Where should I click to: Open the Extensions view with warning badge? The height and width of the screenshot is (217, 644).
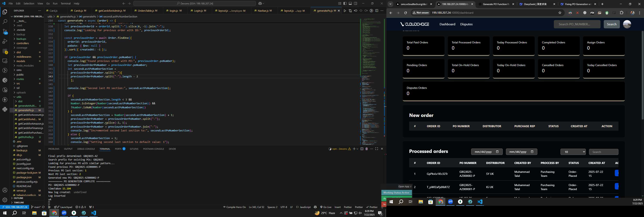coord(5,51)
